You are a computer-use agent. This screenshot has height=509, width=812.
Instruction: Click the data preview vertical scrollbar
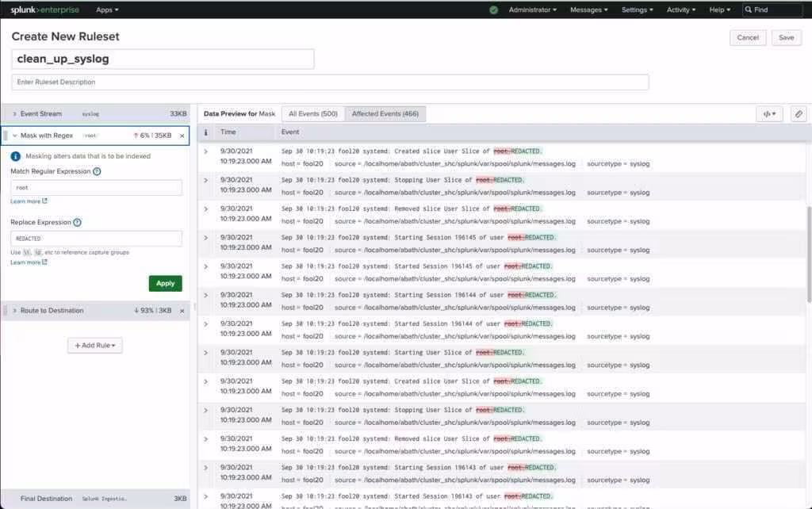[x=808, y=254]
